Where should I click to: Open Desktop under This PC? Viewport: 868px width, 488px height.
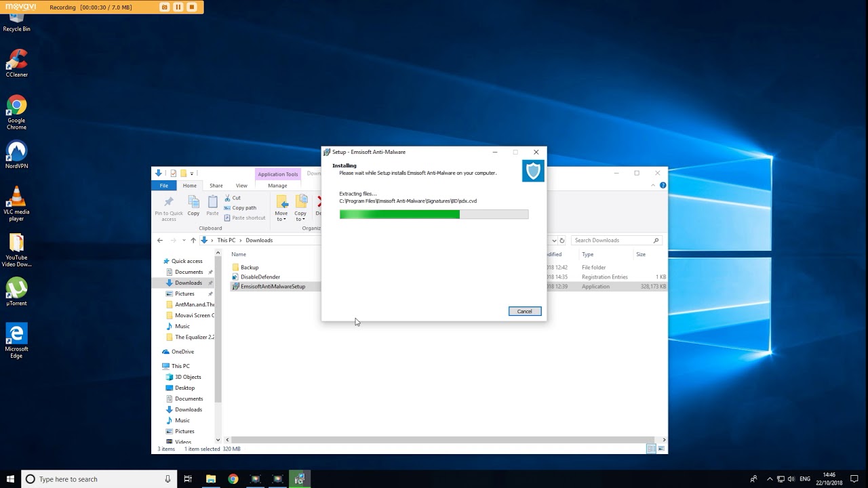[184, 388]
